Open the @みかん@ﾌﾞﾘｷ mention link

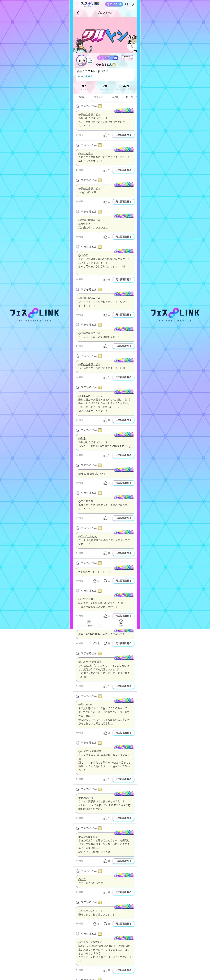[x=88, y=837]
